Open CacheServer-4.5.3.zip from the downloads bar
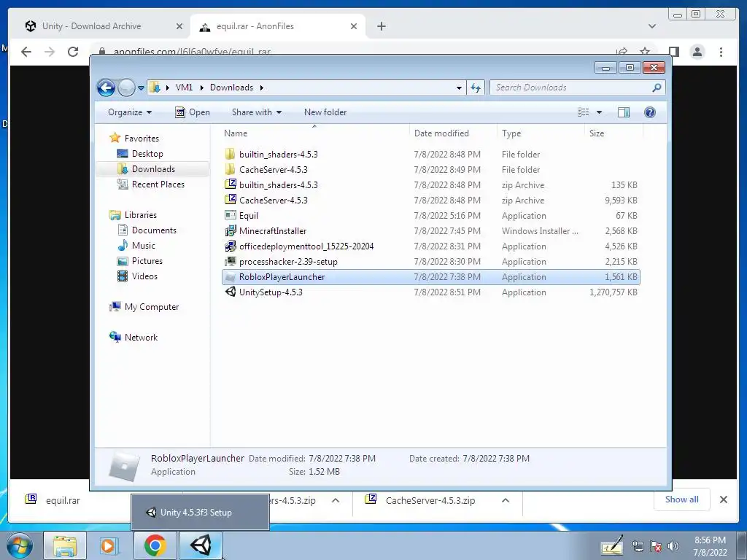The image size is (747, 560). pos(430,500)
